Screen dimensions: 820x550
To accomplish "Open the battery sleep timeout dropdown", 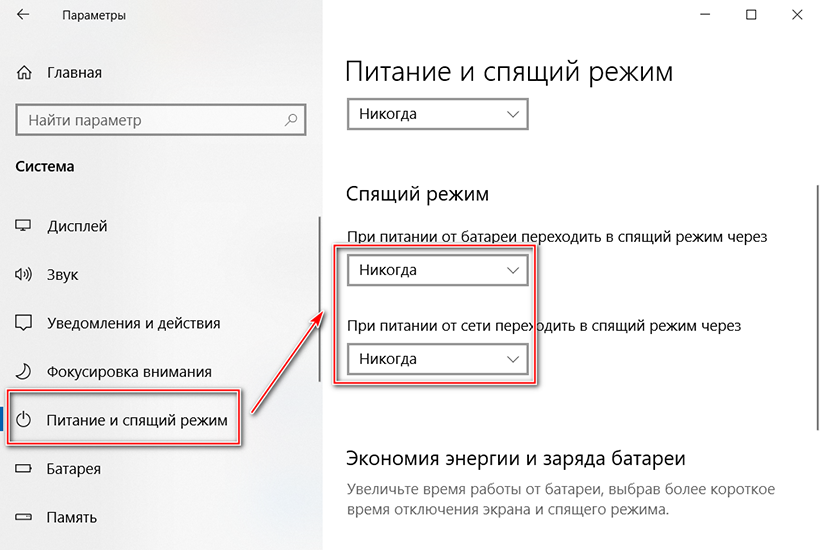I will click(x=437, y=271).
